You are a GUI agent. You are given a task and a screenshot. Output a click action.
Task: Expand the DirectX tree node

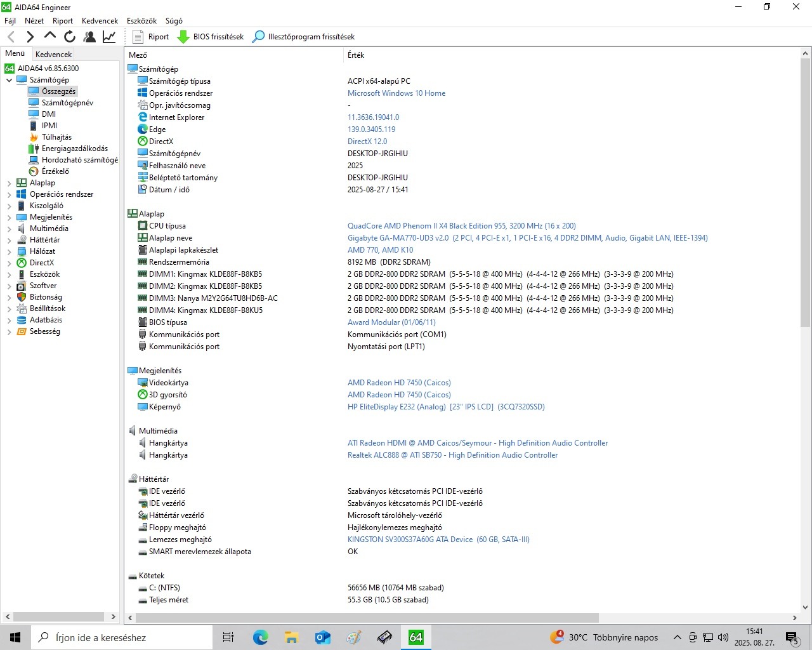pos(9,263)
